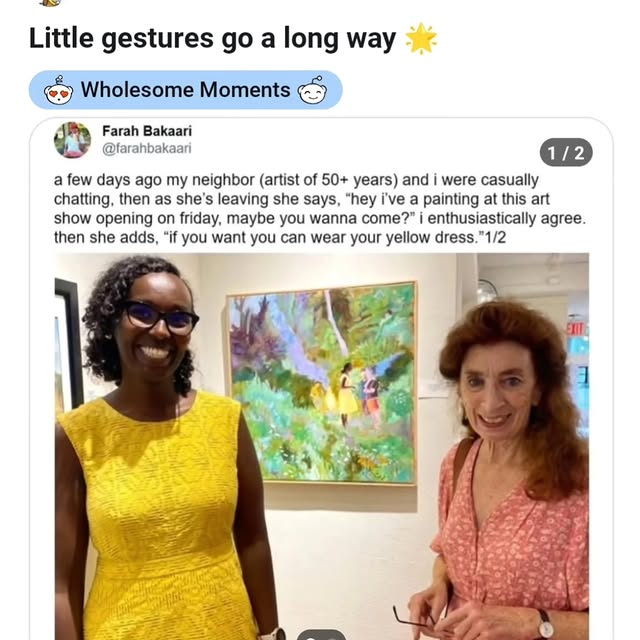The width and height of the screenshot is (640, 640).
Task: Tap the gallery page dots indicator
Action: pyautogui.click(x=322, y=635)
